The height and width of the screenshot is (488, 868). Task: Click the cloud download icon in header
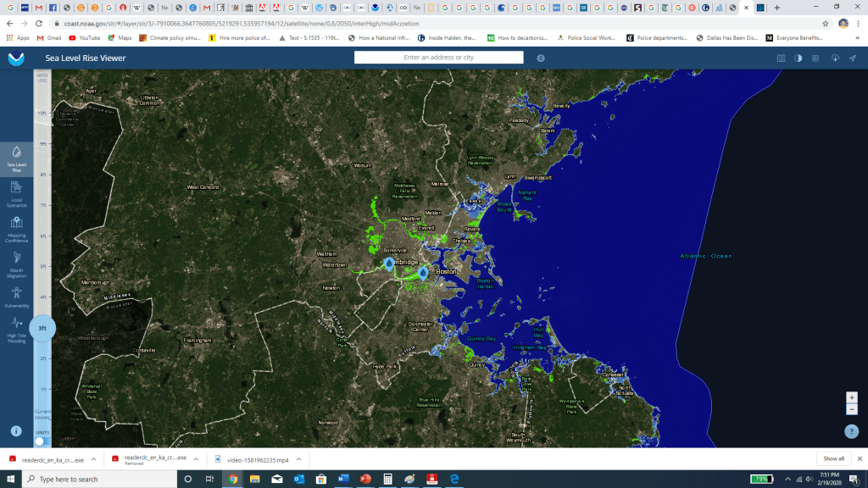click(x=834, y=58)
